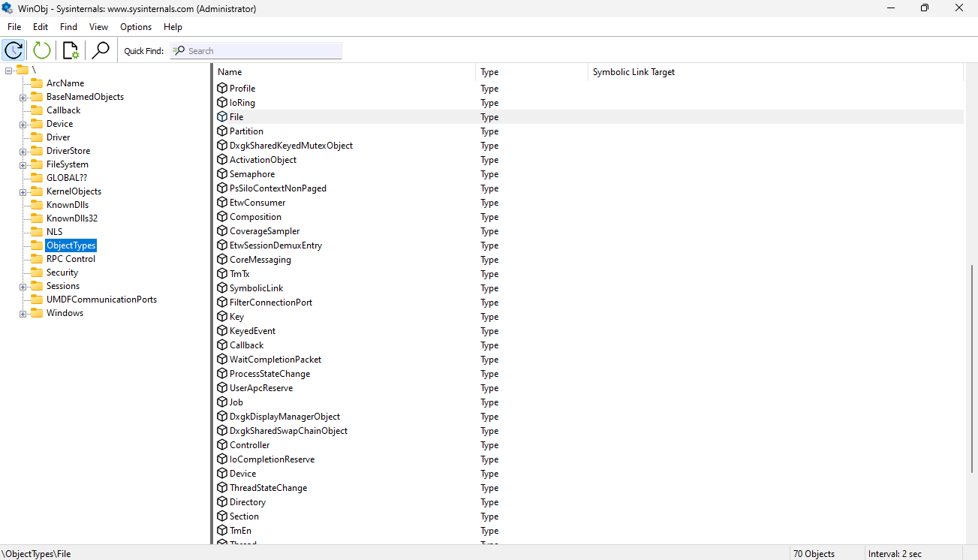The height and width of the screenshot is (560, 978).
Task: Open the Options menu
Action: (136, 27)
